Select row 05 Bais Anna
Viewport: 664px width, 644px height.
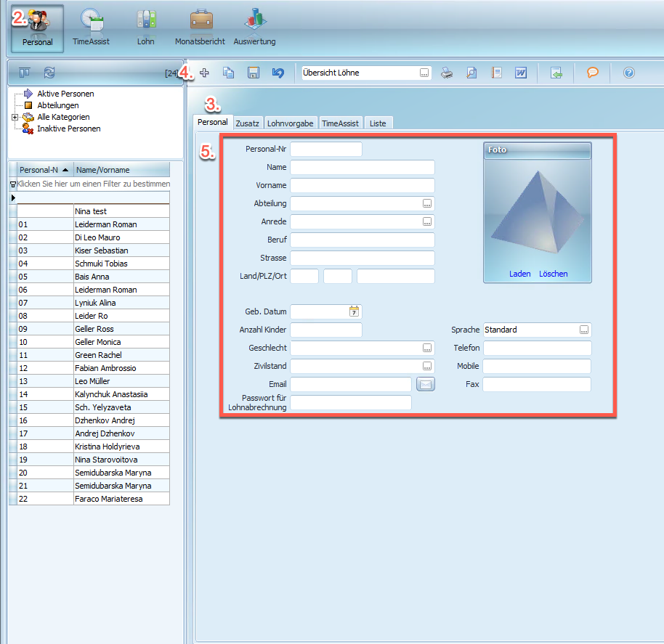tap(89, 277)
